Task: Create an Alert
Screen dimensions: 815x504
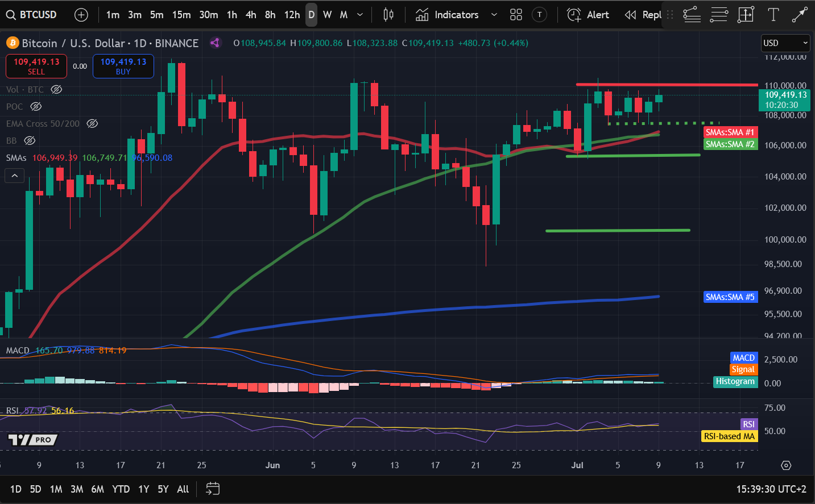Action: [x=588, y=15]
